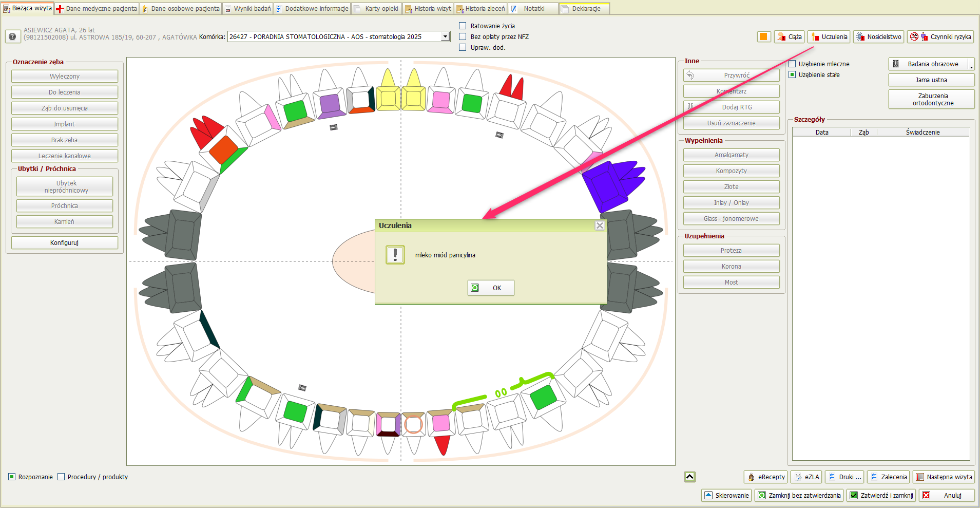The height and width of the screenshot is (508, 980).
Task: Open Nosicielstwo carrier status
Action: (879, 36)
